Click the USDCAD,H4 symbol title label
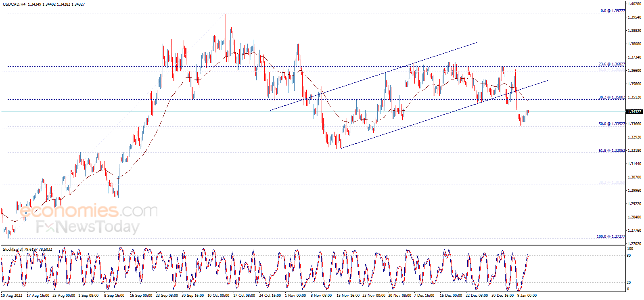The height and width of the screenshot is (300, 644). point(14,4)
